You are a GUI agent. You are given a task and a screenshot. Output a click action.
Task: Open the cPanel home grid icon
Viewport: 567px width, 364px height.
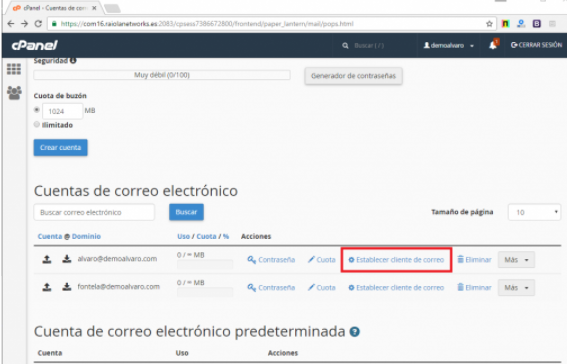(x=14, y=69)
